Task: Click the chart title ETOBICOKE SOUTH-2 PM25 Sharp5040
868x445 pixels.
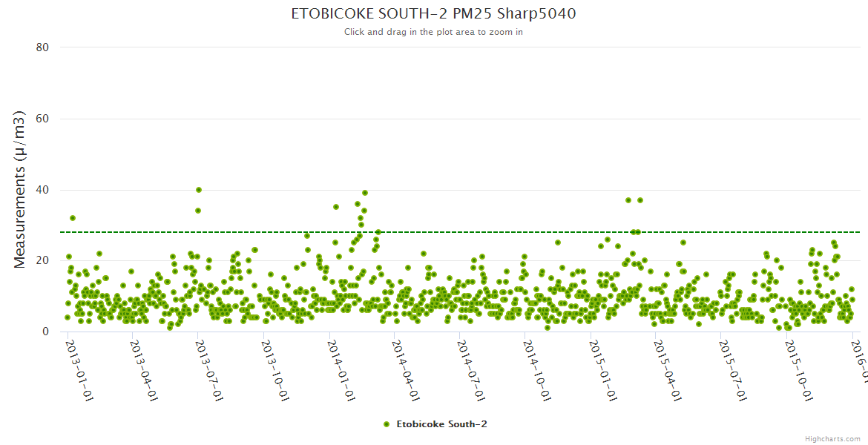Action: click(433, 14)
